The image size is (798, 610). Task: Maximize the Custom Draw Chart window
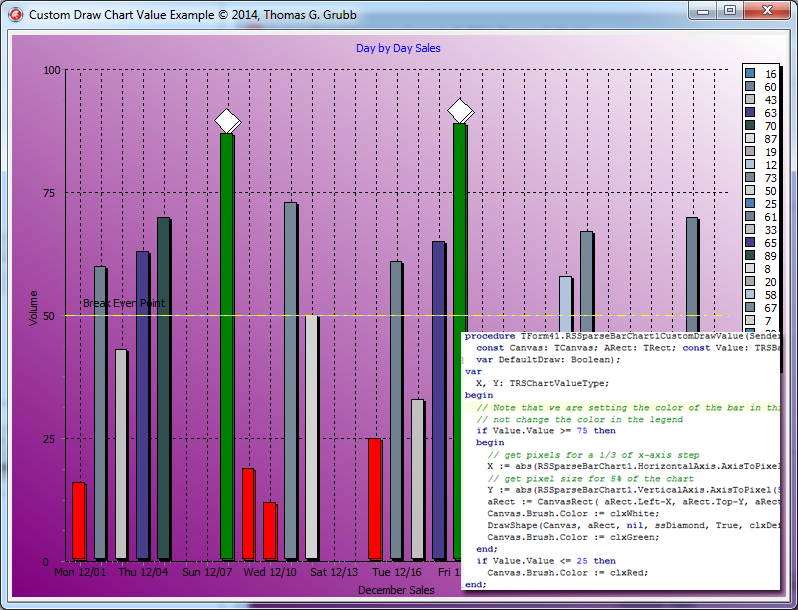point(731,10)
